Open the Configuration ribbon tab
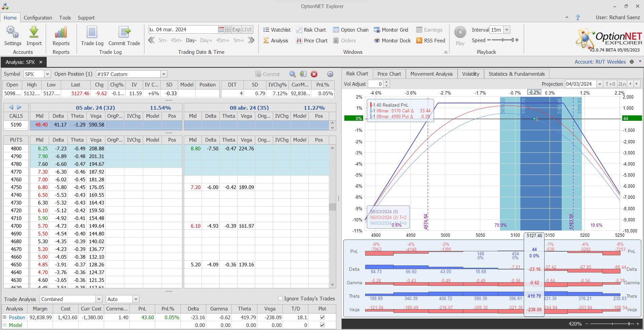This screenshot has width=644, height=330. pyautogui.click(x=38, y=18)
